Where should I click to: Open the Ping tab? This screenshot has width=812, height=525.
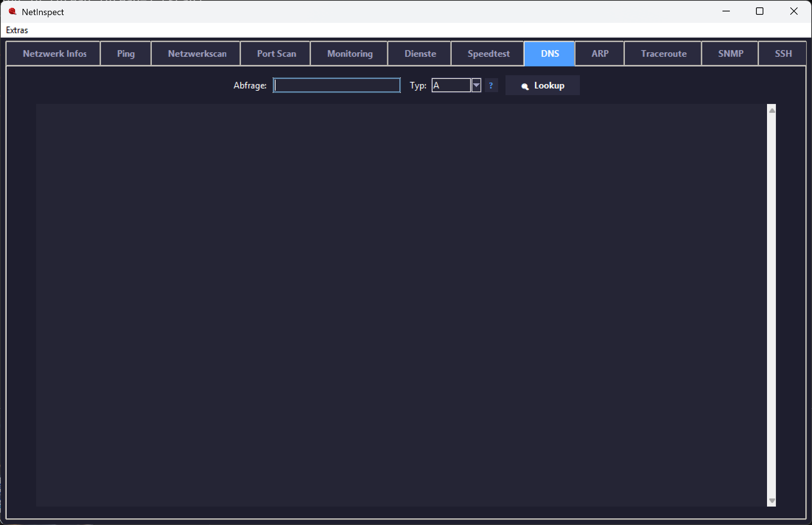(x=126, y=54)
